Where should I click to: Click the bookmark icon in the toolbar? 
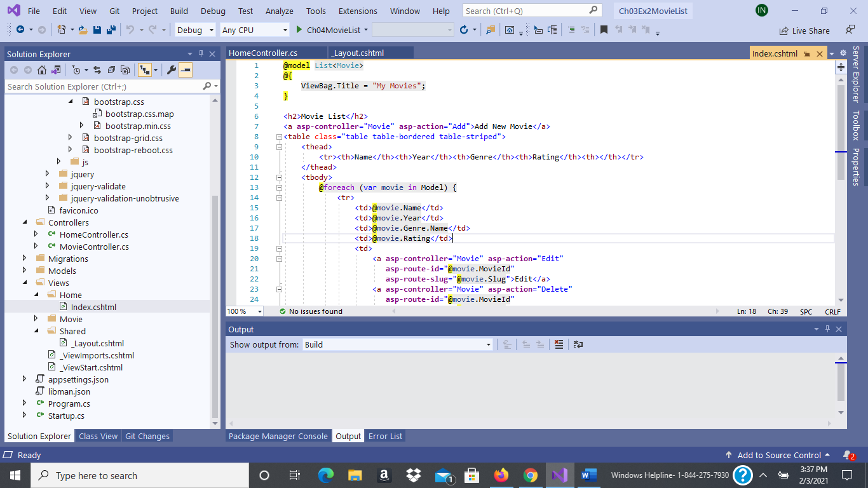click(604, 30)
